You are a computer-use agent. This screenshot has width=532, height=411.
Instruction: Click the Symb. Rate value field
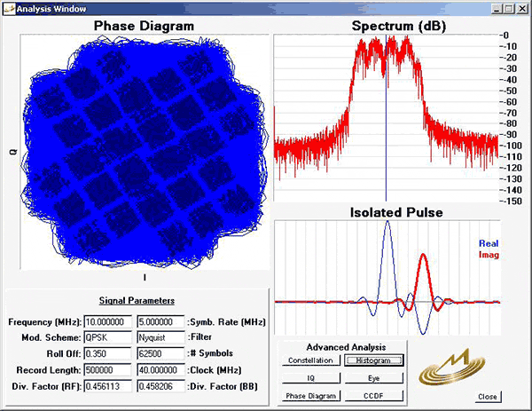point(160,321)
